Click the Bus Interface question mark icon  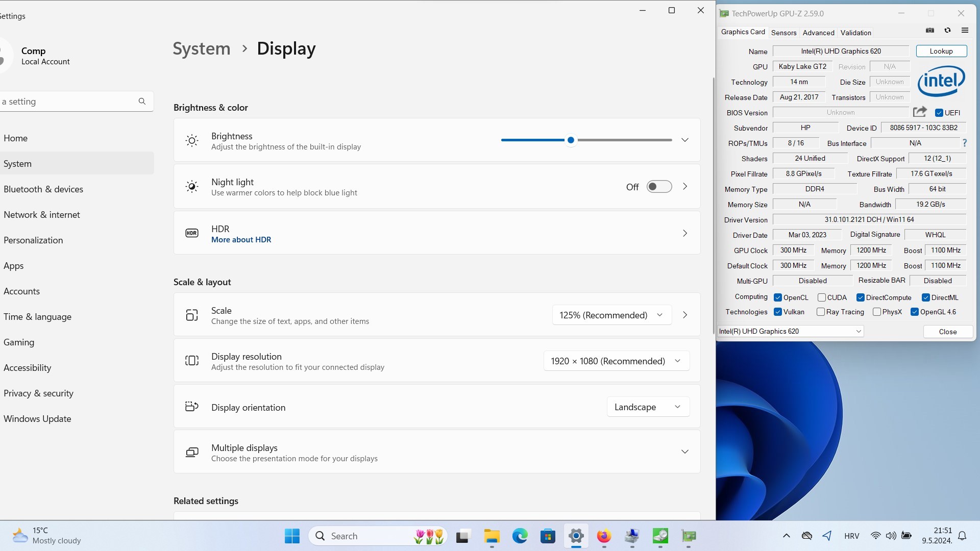pyautogui.click(x=965, y=143)
